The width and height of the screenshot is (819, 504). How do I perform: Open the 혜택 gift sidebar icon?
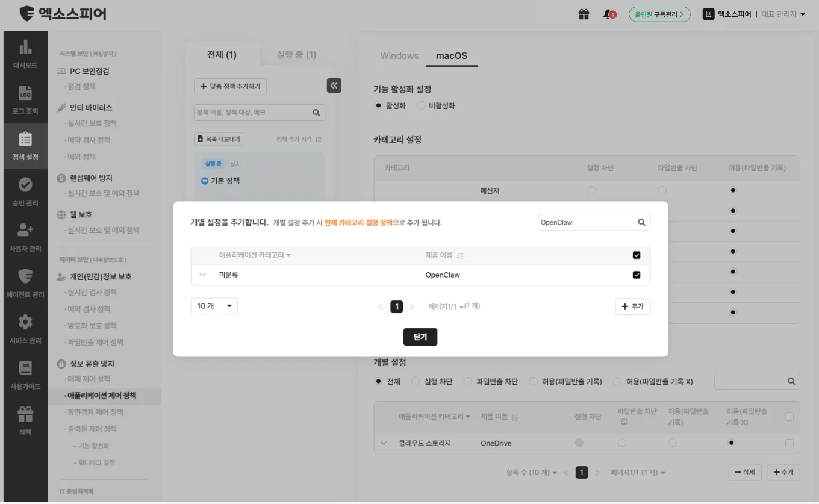pos(25,415)
